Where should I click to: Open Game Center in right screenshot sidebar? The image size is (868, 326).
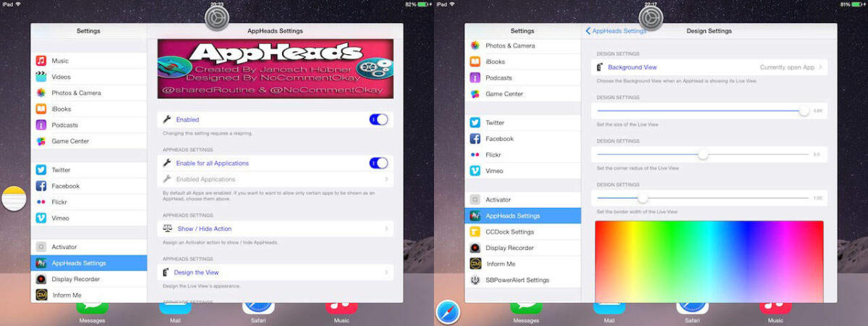[522, 93]
